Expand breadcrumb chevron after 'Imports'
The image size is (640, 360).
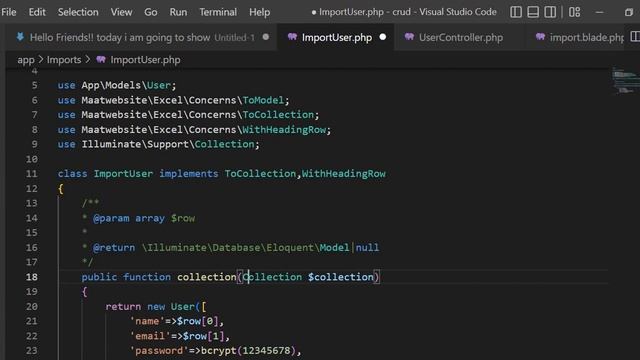[x=88, y=60]
